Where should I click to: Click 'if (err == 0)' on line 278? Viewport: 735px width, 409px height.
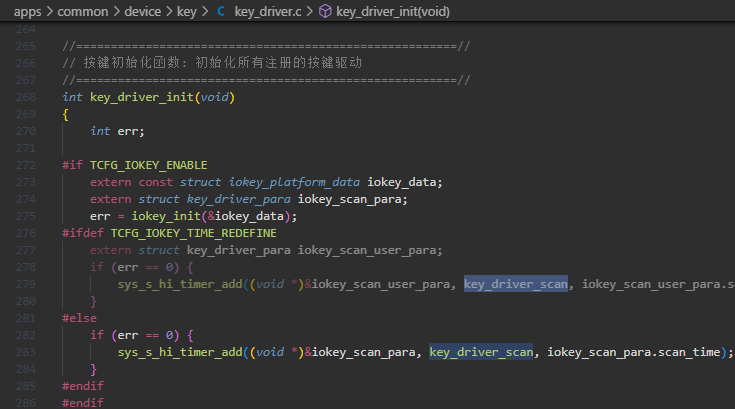pyautogui.click(x=135, y=267)
